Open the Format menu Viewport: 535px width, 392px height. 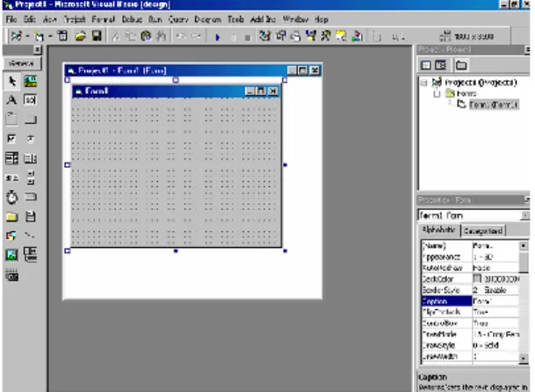pyautogui.click(x=104, y=19)
